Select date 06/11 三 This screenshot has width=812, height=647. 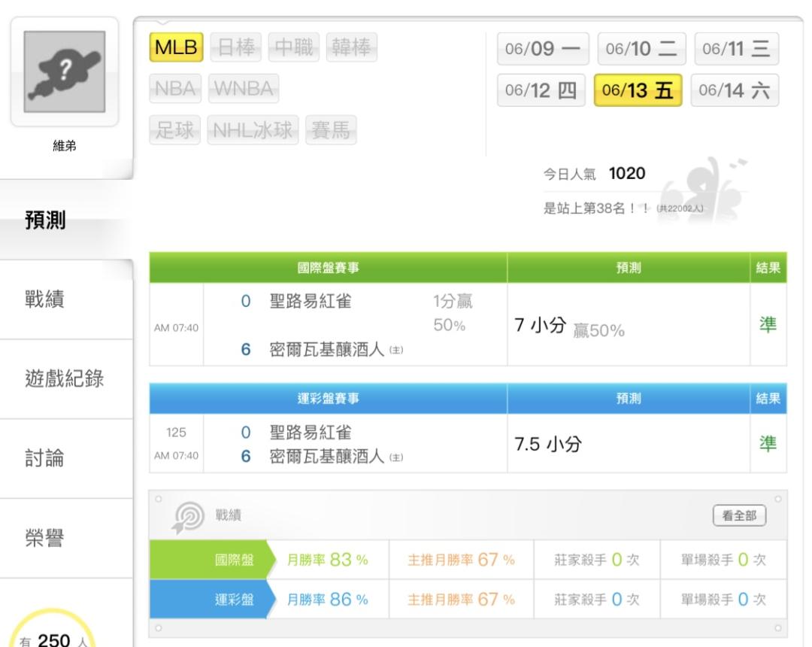(736, 49)
